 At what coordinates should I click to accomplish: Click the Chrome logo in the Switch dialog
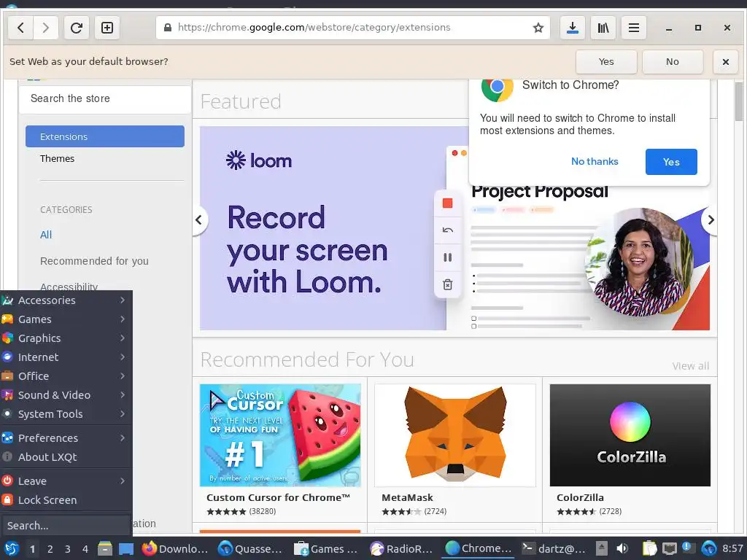(497, 87)
